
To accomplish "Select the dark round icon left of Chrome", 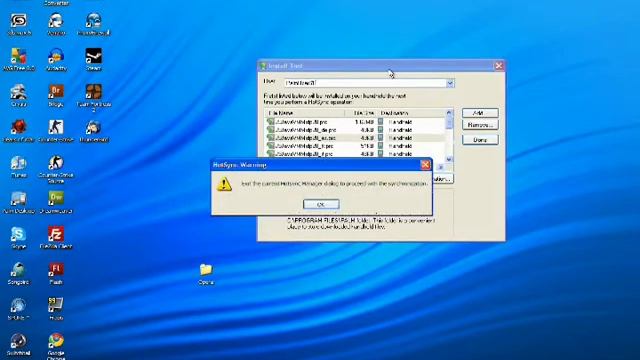I will (19, 345).
